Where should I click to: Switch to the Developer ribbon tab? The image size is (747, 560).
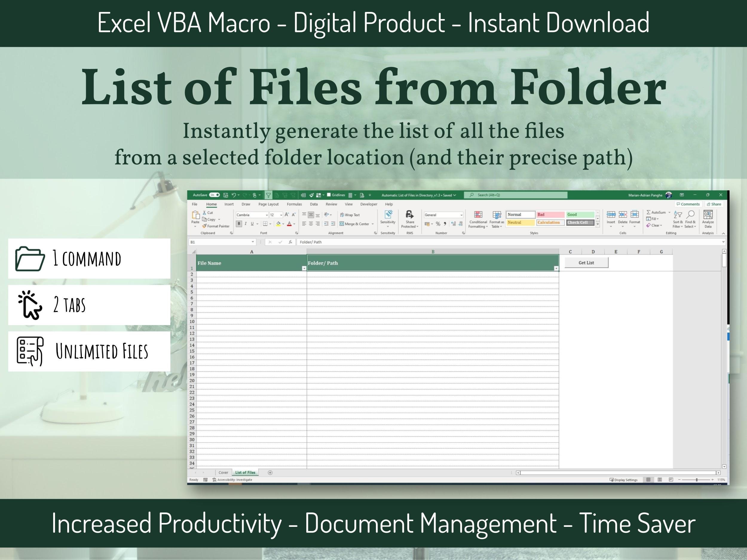[x=369, y=204]
